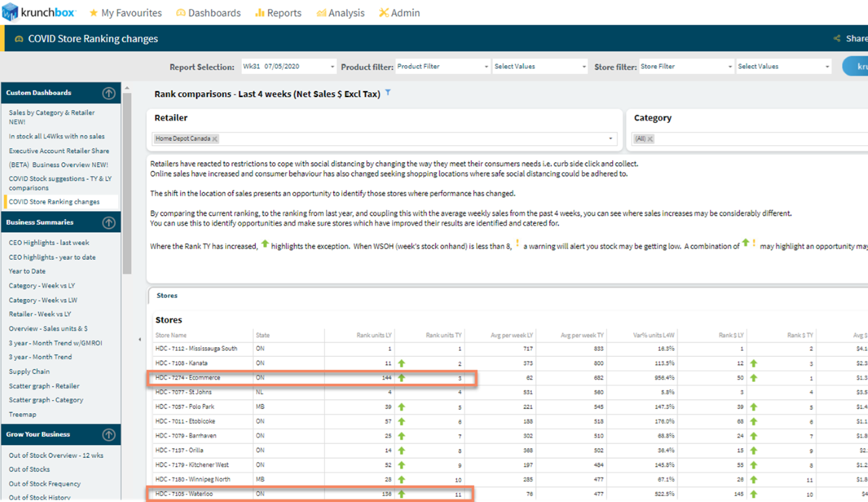The height and width of the screenshot is (502, 868).
Task: Open Treemap summary
Action: click(22, 414)
